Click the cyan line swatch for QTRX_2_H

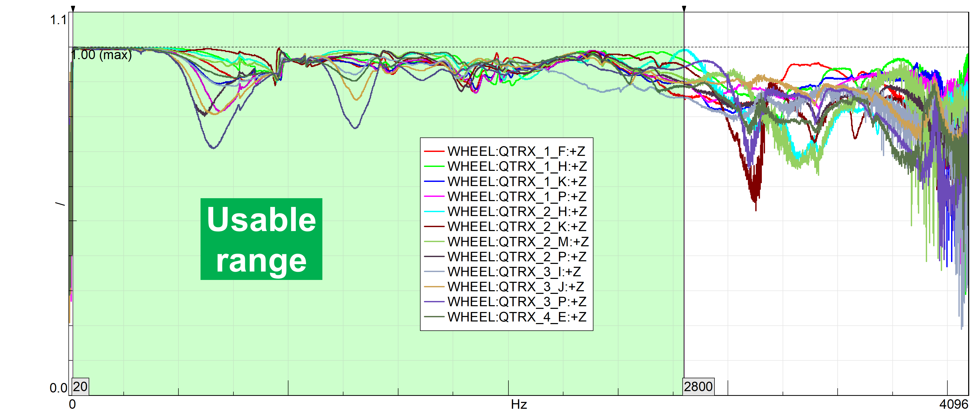pos(434,211)
